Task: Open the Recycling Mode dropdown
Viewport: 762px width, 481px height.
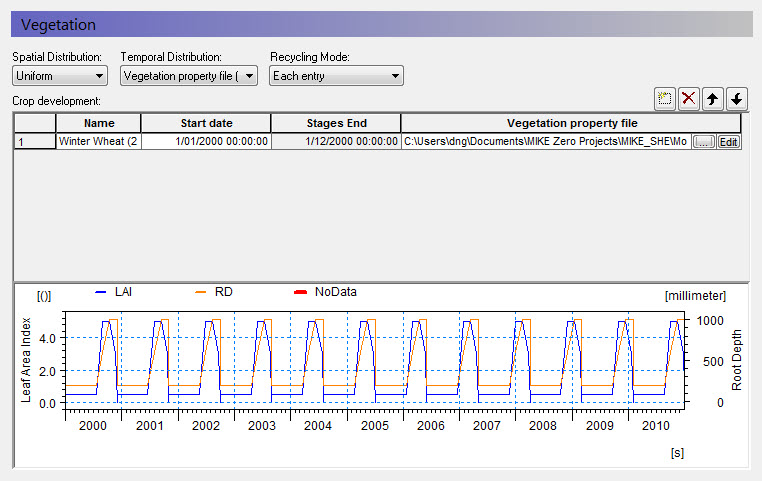Action: (336, 76)
